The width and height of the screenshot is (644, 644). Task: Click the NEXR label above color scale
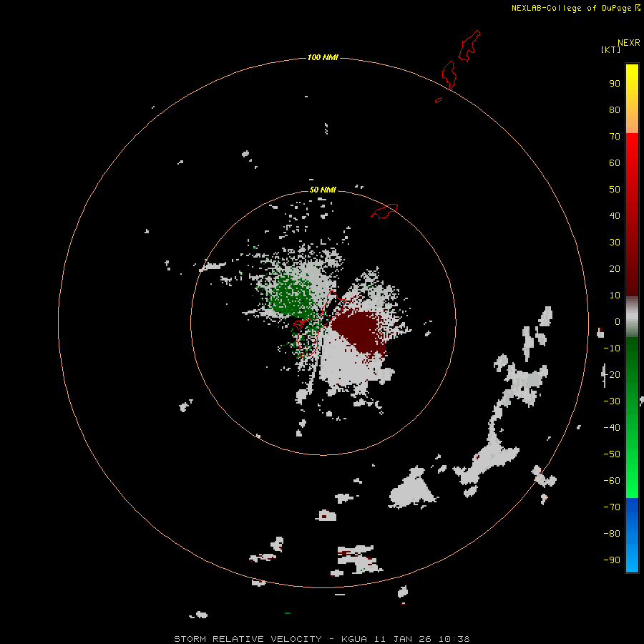(628, 43)
